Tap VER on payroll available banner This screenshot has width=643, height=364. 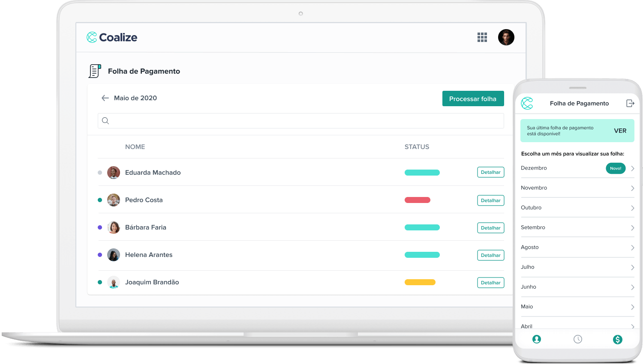(620, 131)
